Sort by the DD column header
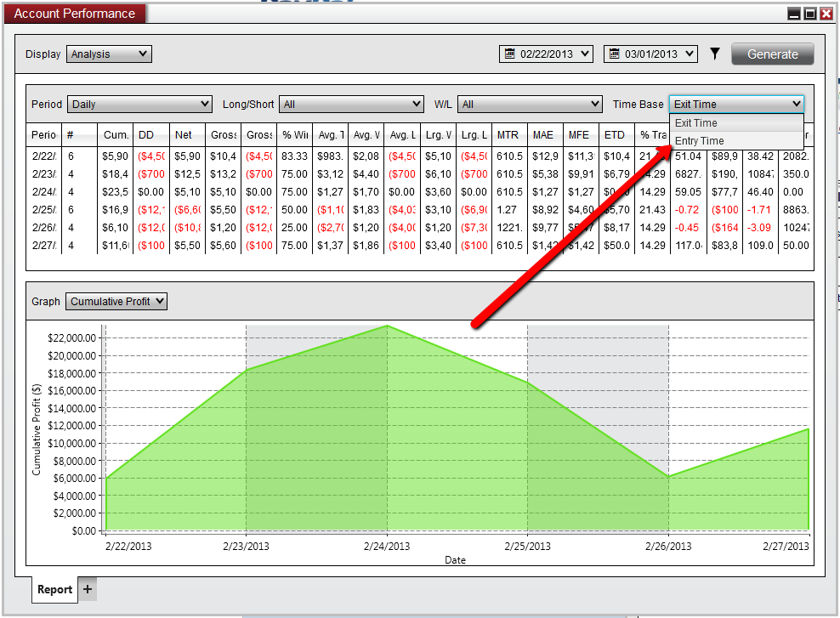 pyautogui.click(x=151, y=135)
